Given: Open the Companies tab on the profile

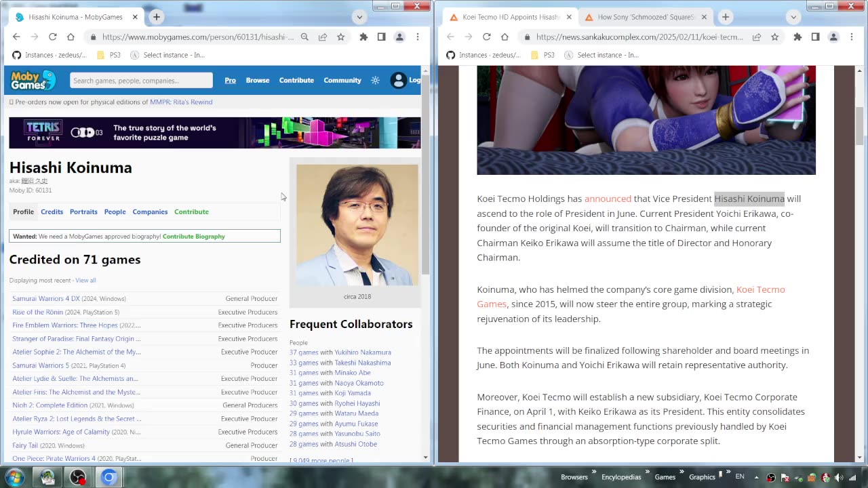Looking at the screenshot, I should 150,211.
